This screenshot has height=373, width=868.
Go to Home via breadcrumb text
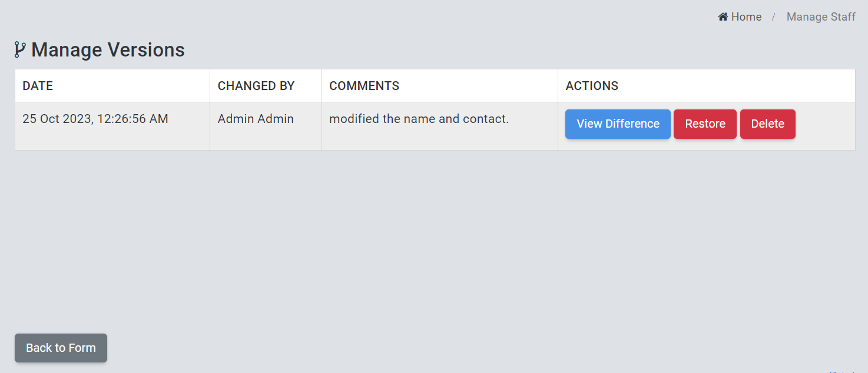click(746, 17)
